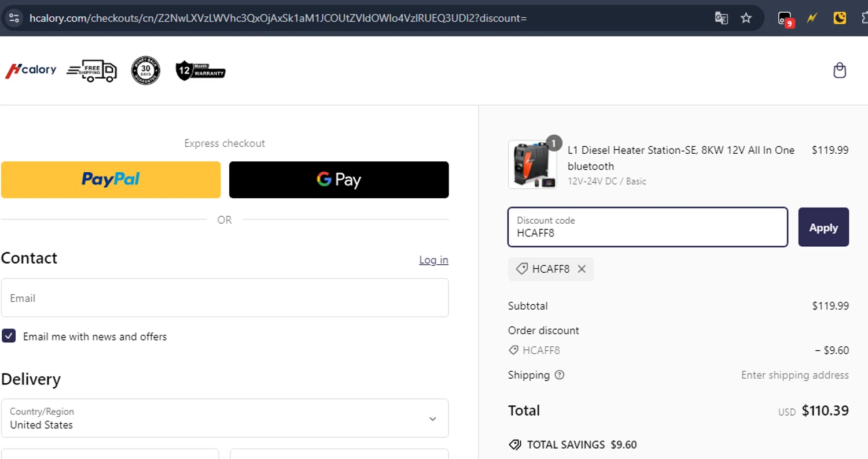
Task: Click the product quantity badge showing 1
Action: [554, 143]
